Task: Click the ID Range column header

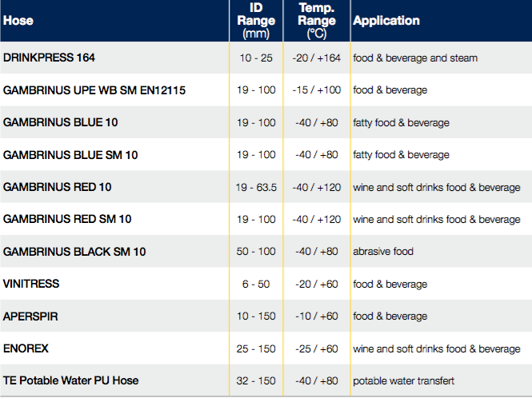Action: point(256,21)
